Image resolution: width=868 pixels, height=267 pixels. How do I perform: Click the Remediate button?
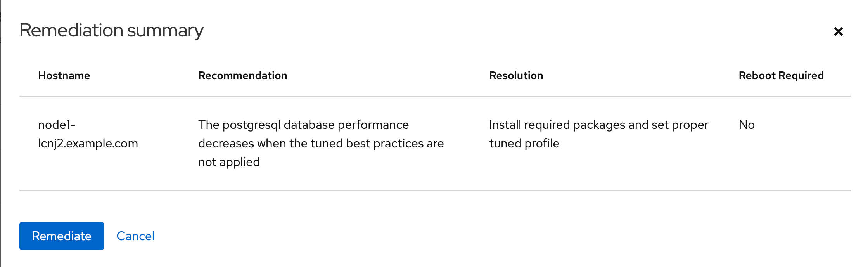[x=61, y=236]
